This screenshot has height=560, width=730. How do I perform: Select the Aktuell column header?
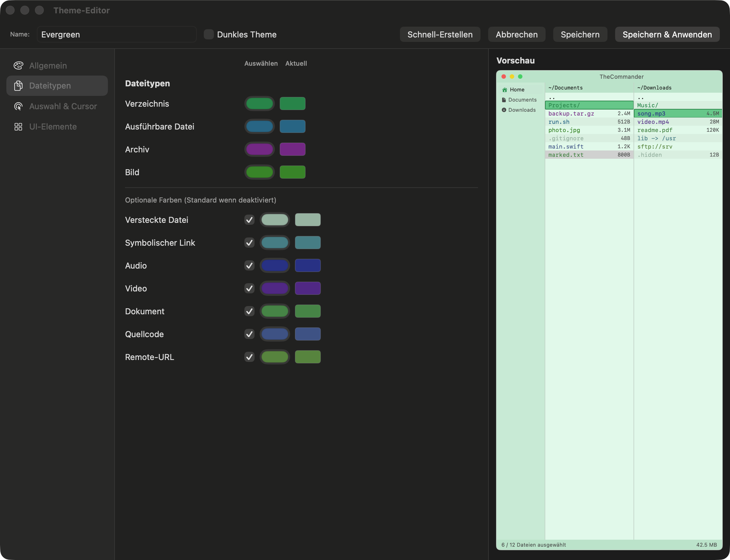[296, 63]
